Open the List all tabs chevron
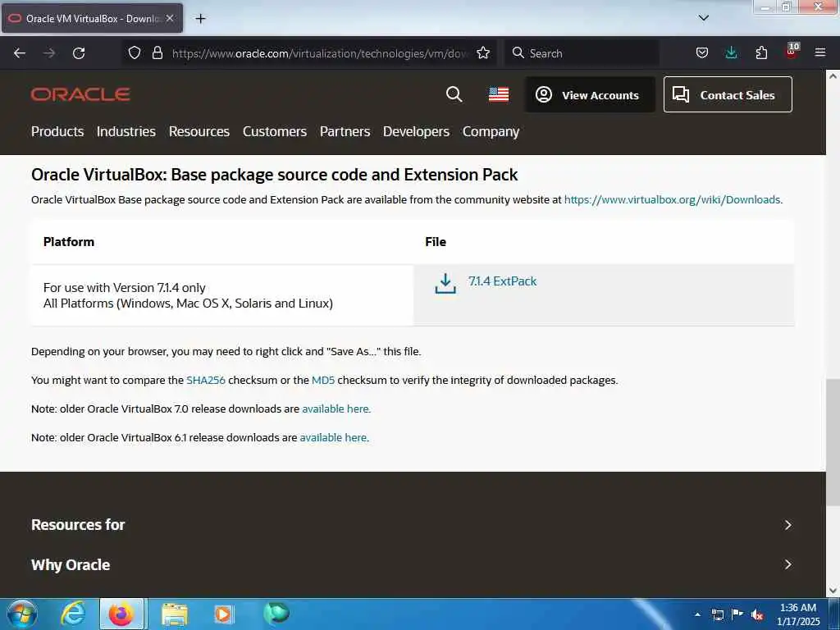The image size is (840, 630). click(704, 18)
